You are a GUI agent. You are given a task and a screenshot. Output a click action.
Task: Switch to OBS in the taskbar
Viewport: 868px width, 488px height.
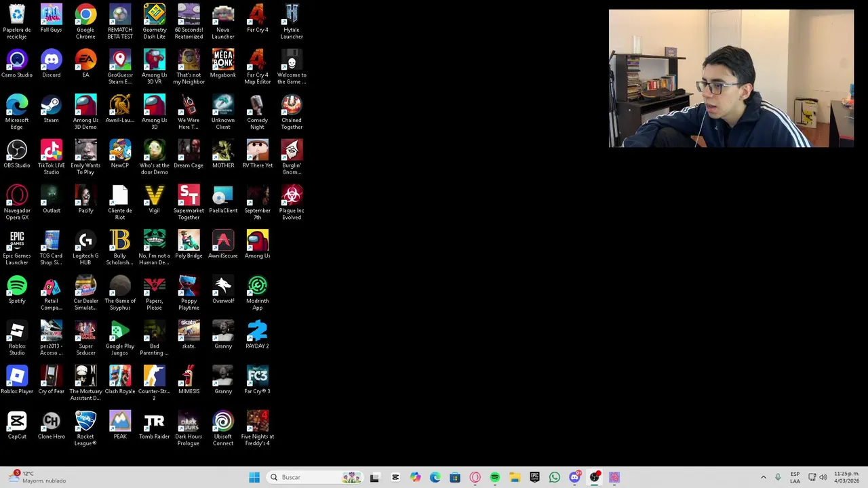pyautogui.click(x=595, y=477)
